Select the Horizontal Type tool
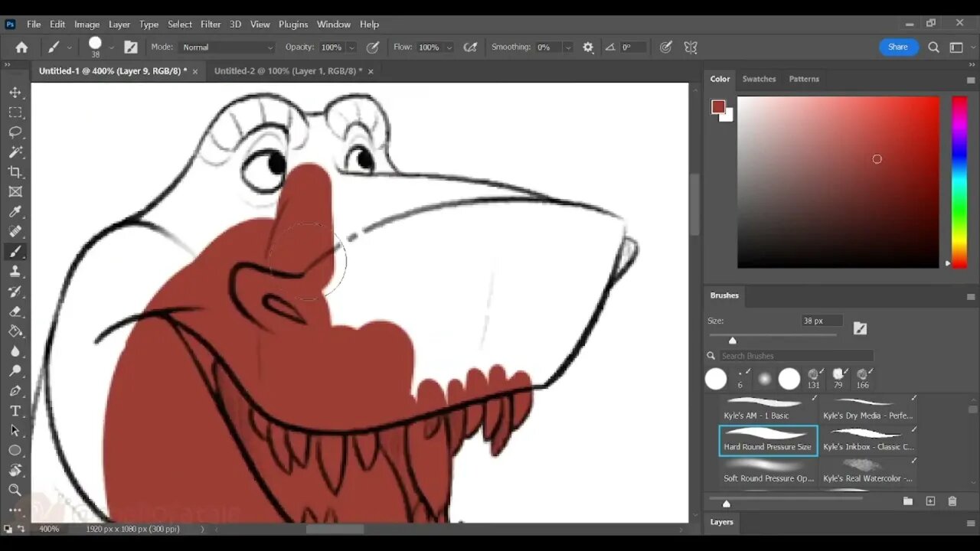This screenshot has width=980, height=551. 15,411
